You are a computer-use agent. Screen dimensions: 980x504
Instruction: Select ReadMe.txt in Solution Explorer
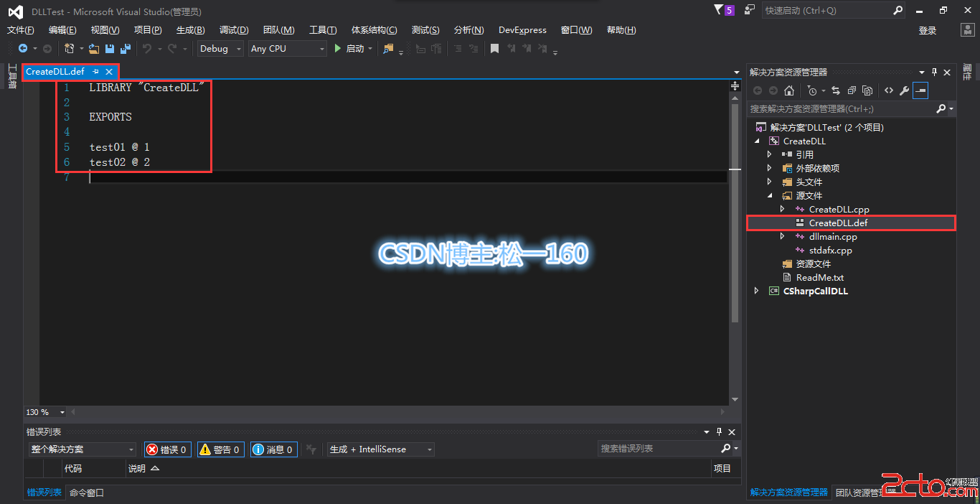819,277
